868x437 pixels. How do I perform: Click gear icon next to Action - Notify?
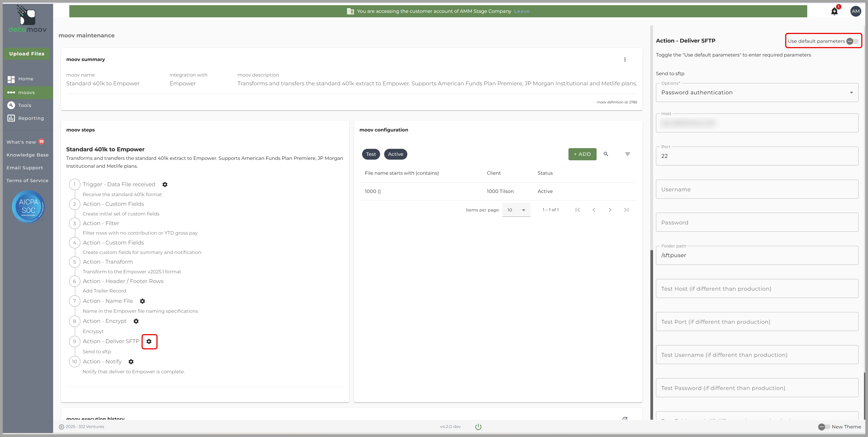(x=131, y=362)
